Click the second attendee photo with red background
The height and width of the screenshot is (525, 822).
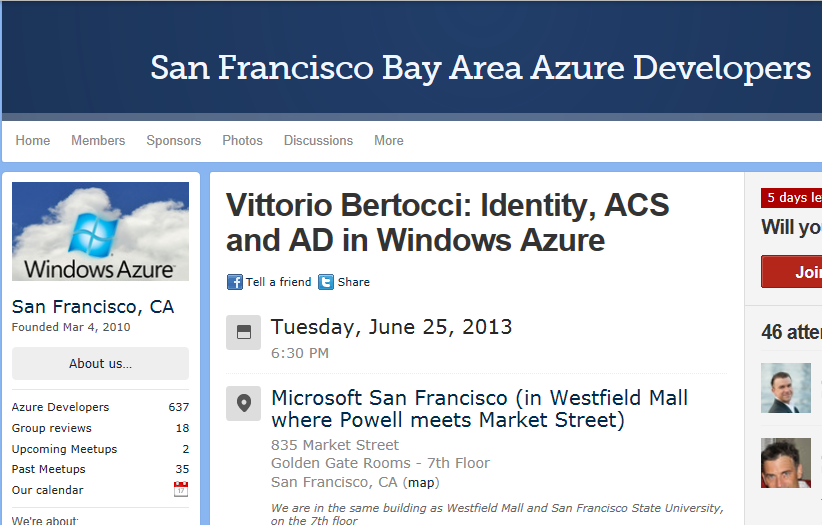coord(786,463)
